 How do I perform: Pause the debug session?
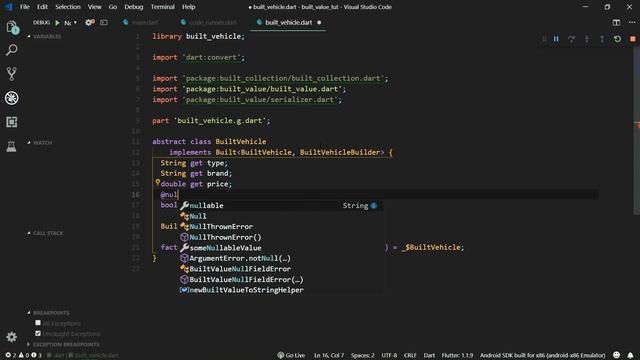pyautogui.click(x=556, y=39)
